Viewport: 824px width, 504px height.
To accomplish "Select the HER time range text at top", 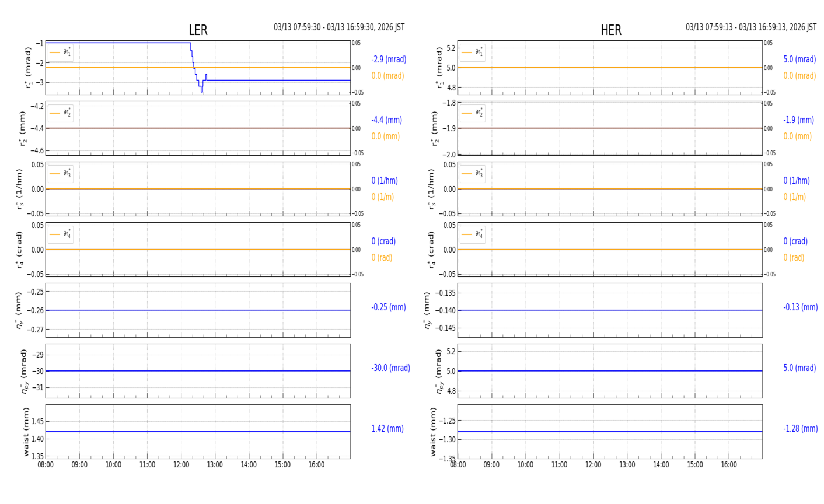I will pyautogui.click(x=750, y=27).
